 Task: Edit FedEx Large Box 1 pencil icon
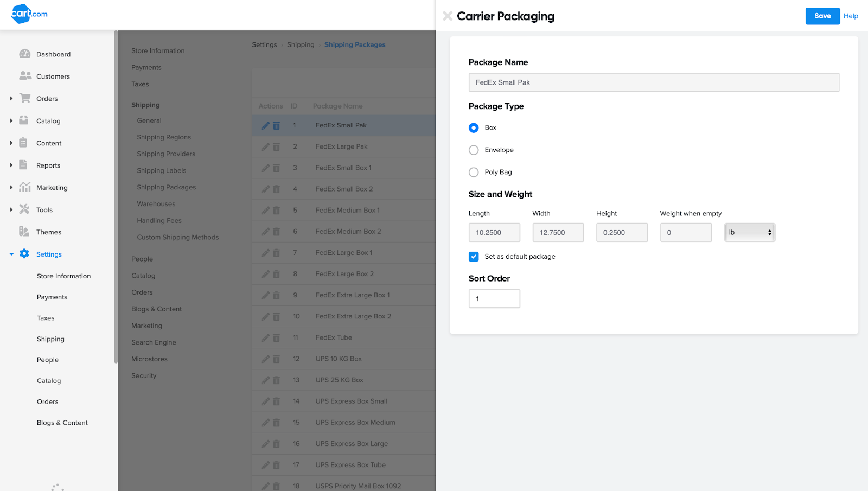pos(266,252)
